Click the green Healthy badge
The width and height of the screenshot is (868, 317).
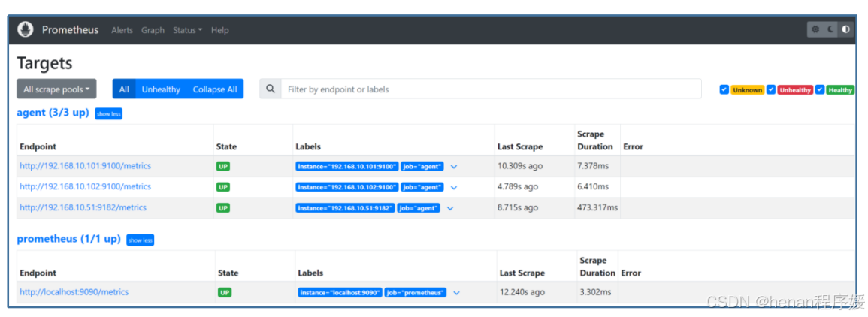point(840,89)
